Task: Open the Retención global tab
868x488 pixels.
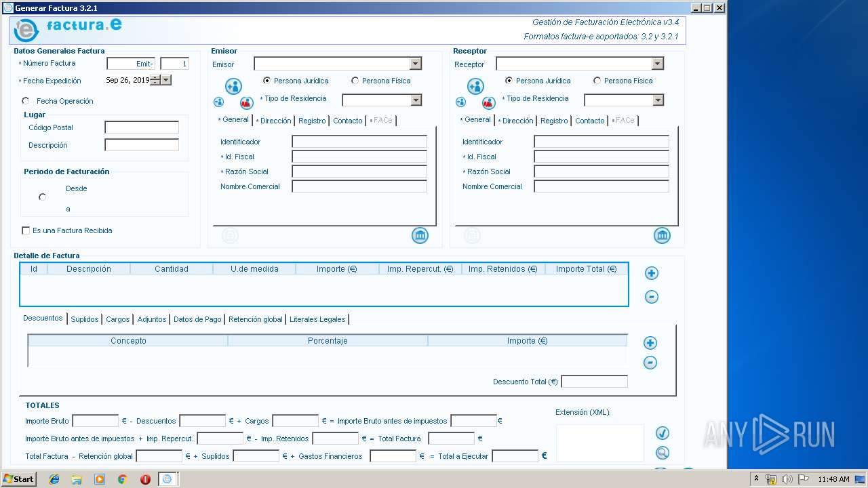Action: [256, 319]
